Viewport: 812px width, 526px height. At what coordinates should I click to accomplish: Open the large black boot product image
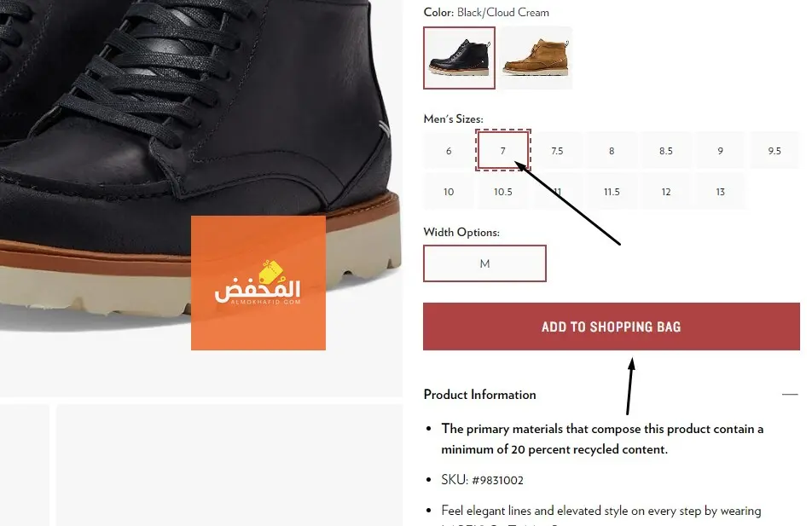(x=201, y=155)
